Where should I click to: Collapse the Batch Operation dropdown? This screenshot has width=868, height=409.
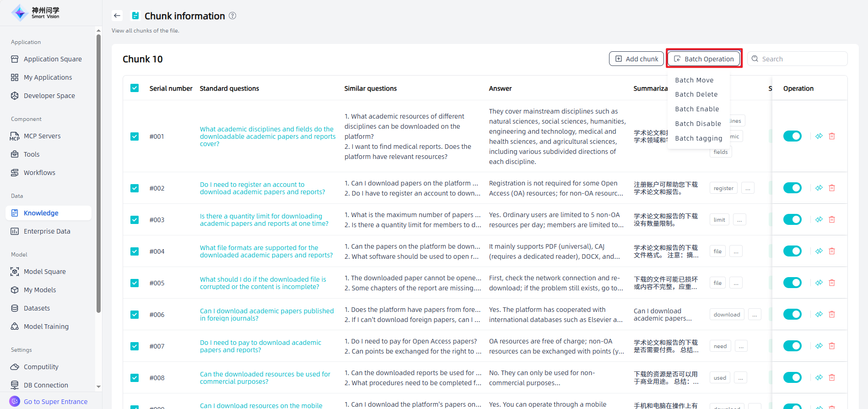coord(704,59)
